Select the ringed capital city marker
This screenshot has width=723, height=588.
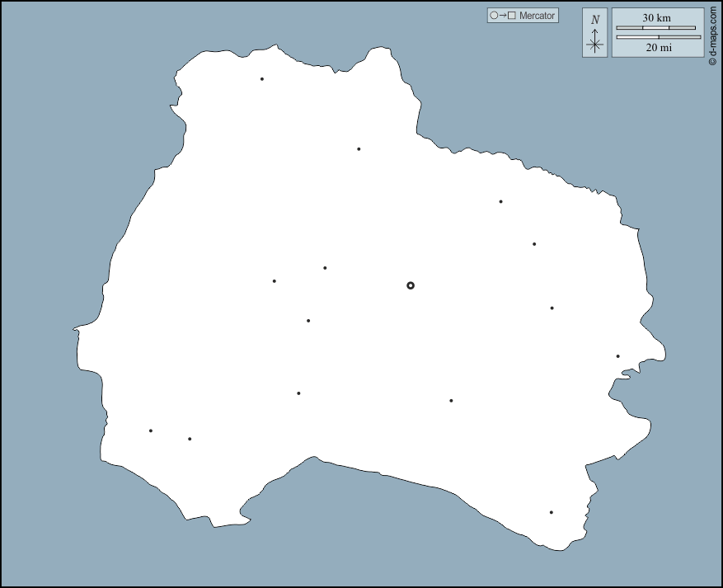[411, 285]
